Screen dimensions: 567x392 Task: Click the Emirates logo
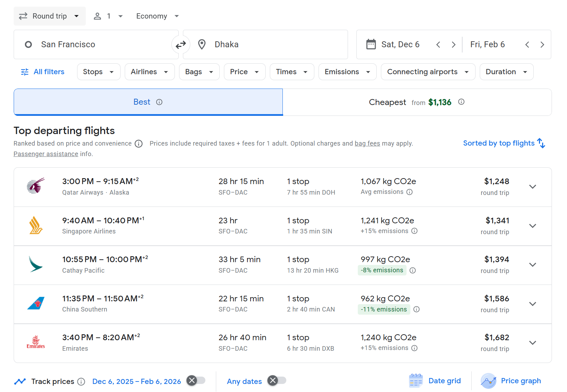coord(36,342)
